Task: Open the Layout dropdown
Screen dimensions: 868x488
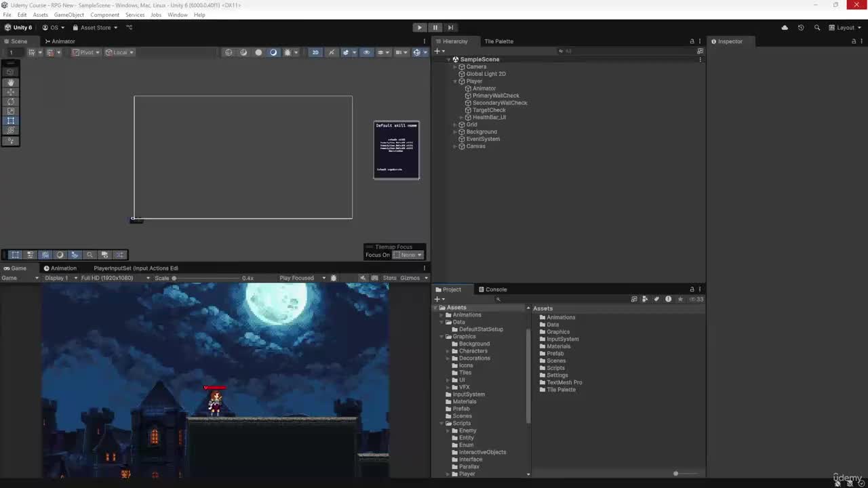Action: (x=845, y=28)
